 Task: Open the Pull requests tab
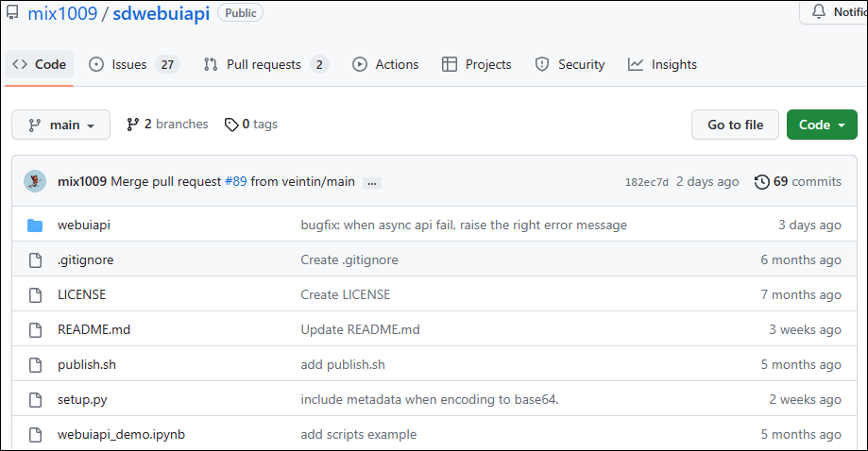[265, 65]
